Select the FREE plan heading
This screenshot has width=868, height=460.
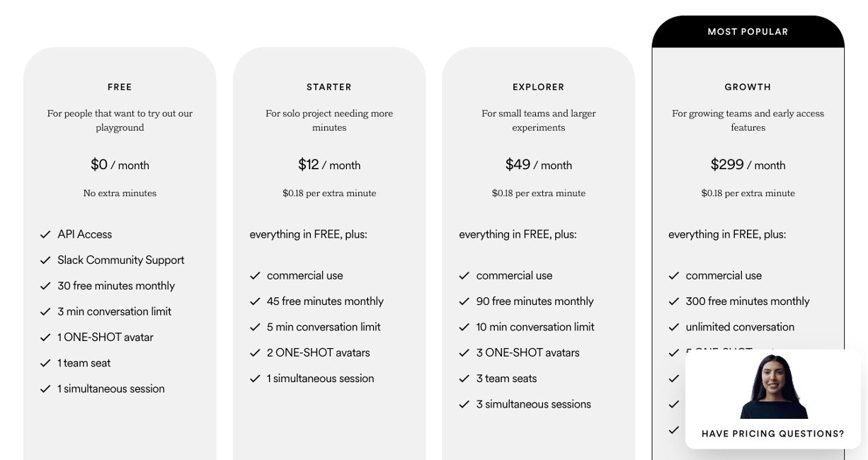pyautogui.click(x=120, y=87)
